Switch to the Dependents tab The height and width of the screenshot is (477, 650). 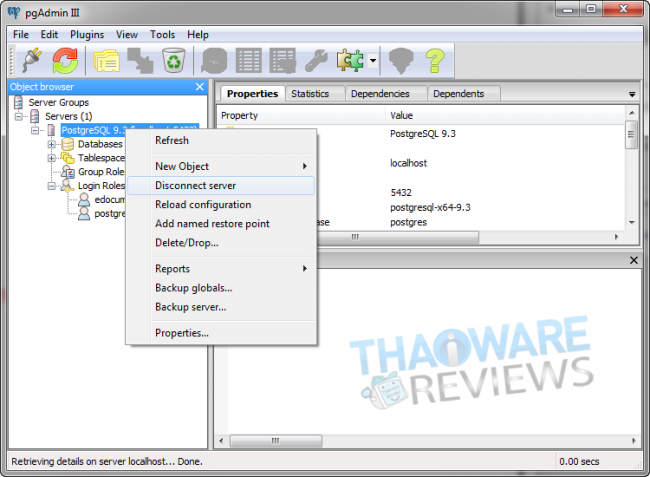point(463,94)
